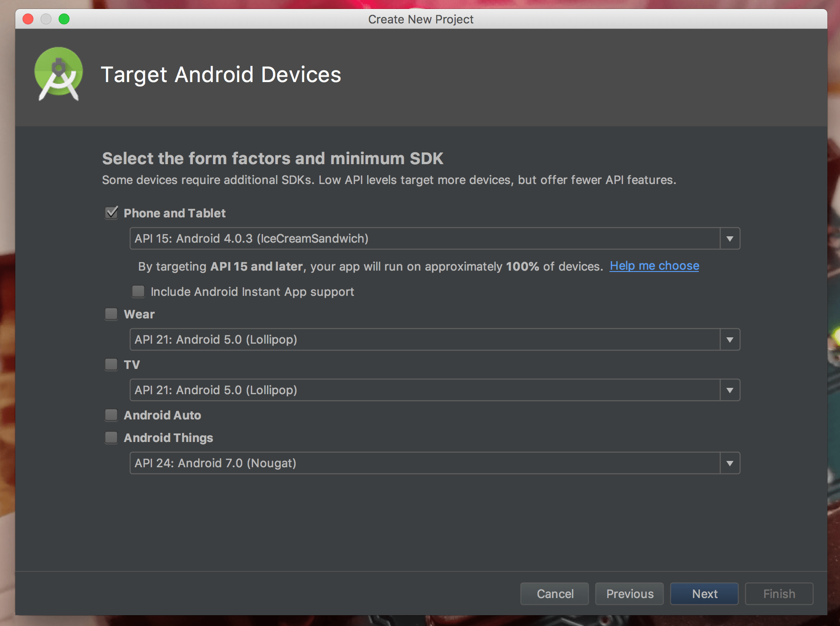
Task: Open the Wear API level dropdown
Action: (x=730, y=339)
